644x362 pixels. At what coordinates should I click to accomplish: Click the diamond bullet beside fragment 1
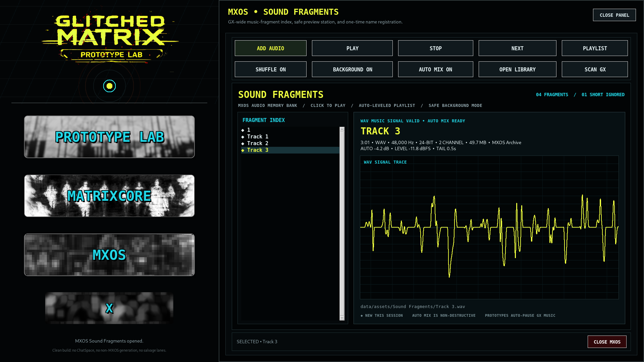pos(243,130)
